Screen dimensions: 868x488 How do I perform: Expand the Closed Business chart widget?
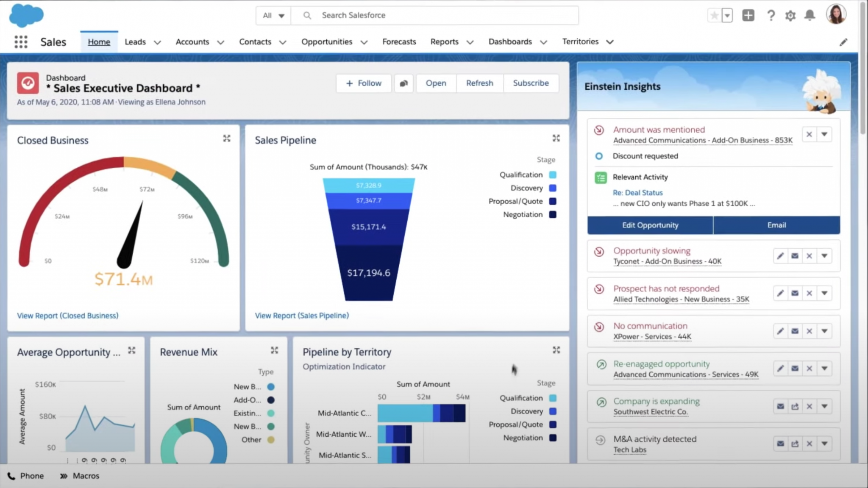click(227, 139)
